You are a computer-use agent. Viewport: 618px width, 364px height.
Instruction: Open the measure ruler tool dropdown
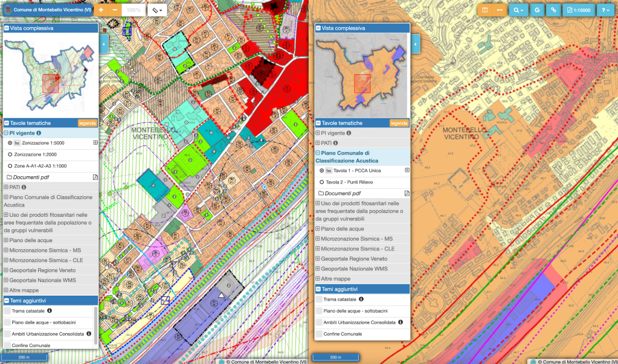tap(156, 10)
